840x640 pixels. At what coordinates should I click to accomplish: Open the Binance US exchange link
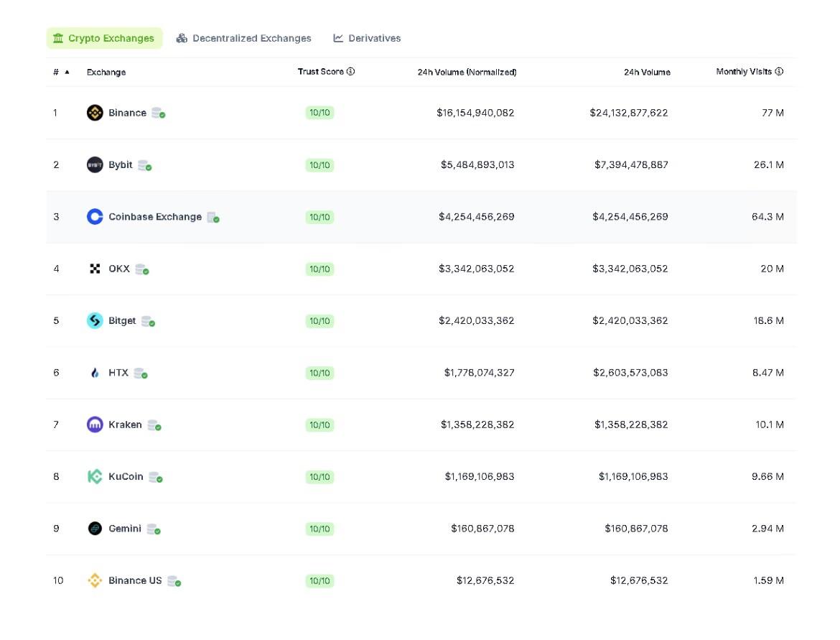135,580
